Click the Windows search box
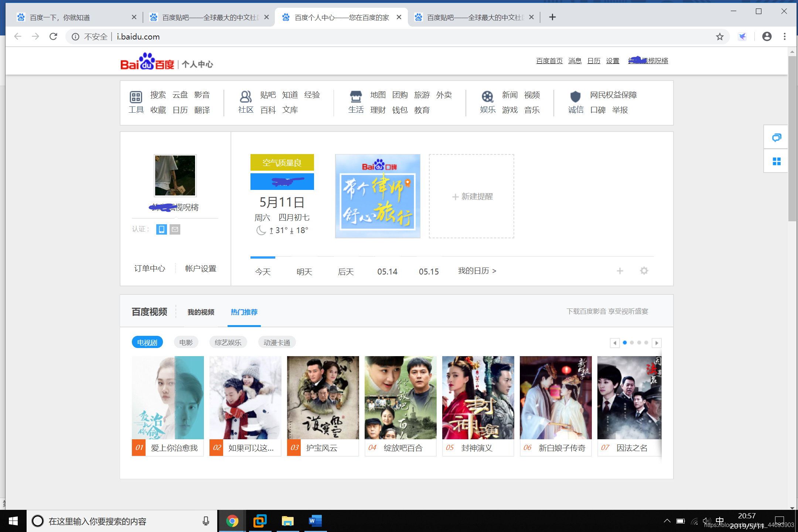 122,521
